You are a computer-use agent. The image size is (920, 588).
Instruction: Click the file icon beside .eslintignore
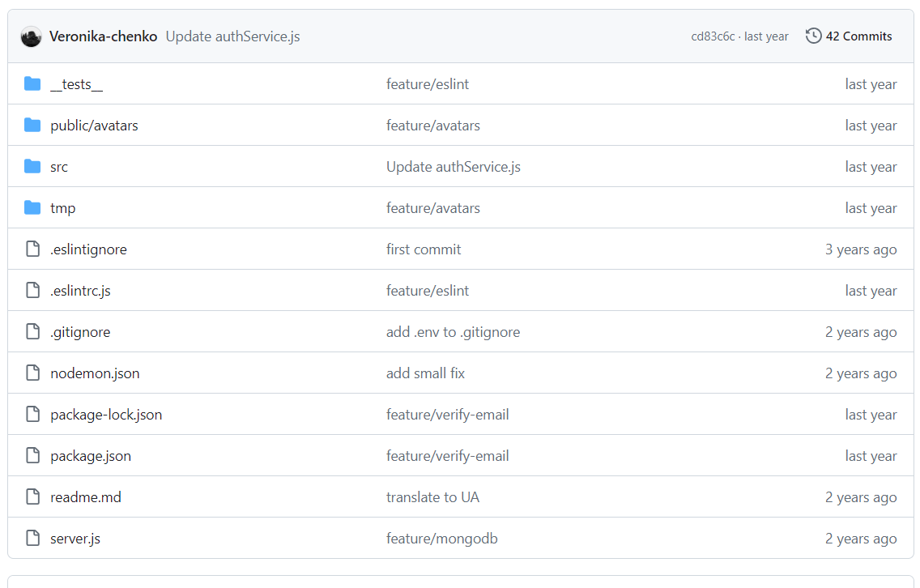click(x=32, y=249)
